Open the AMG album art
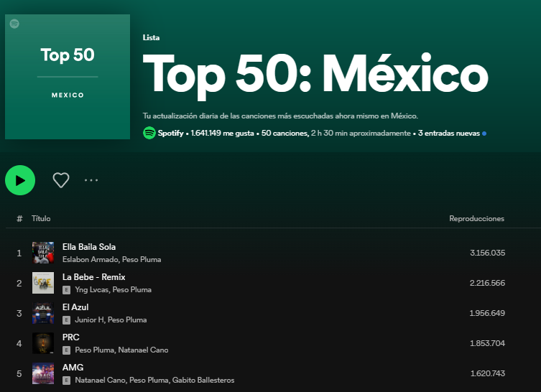 pyautogui.click(x=43, y=373)
